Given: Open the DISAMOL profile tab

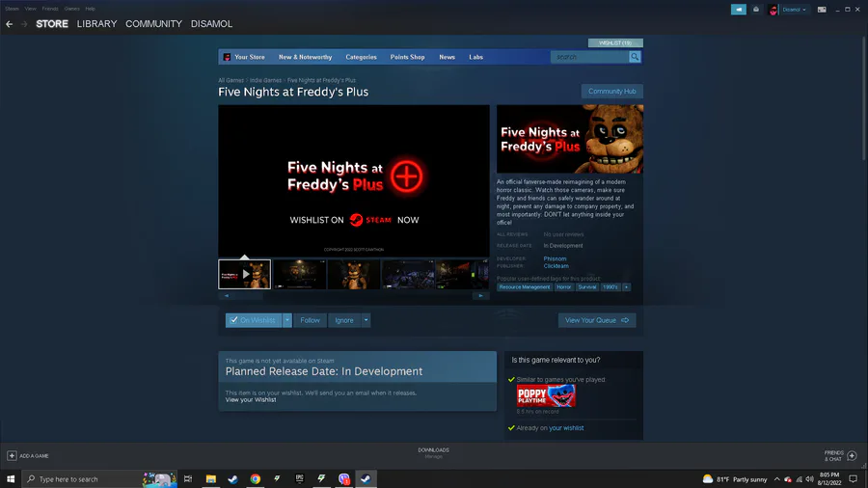Looking at the screenshot, I should 211,24.
